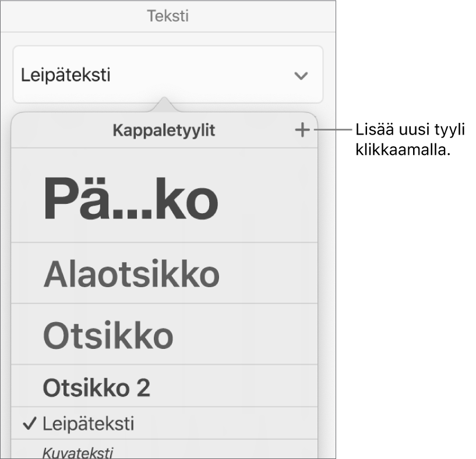Open the Leipäteksti paragraph style dropdown
The height and width of the screenshot is (459, 476).
pos(166,75)
